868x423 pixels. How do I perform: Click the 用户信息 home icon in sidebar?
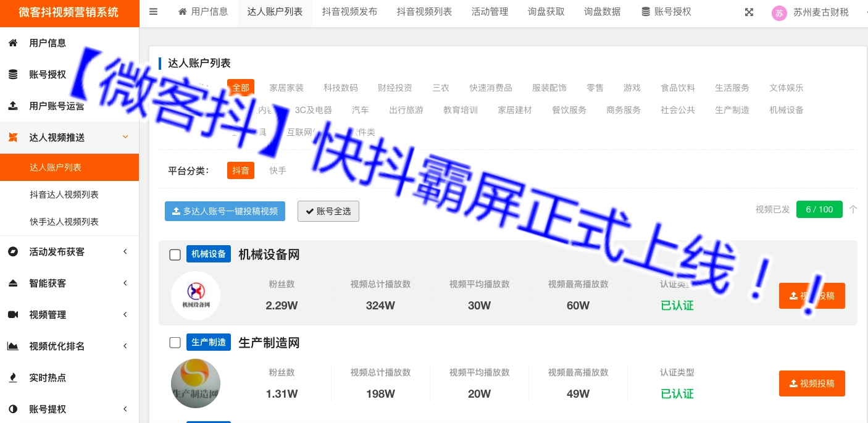pyautogui.click(x=13, y=43)
